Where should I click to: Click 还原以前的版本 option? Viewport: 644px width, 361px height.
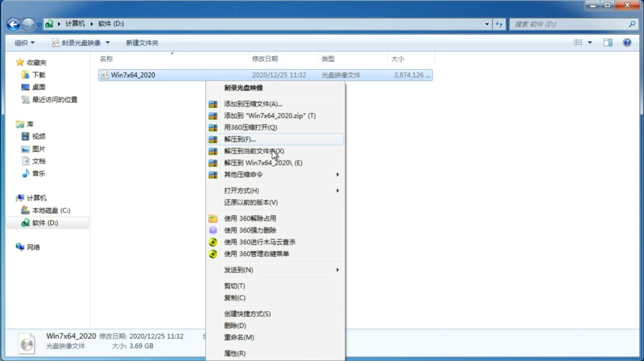pos(251,202)
